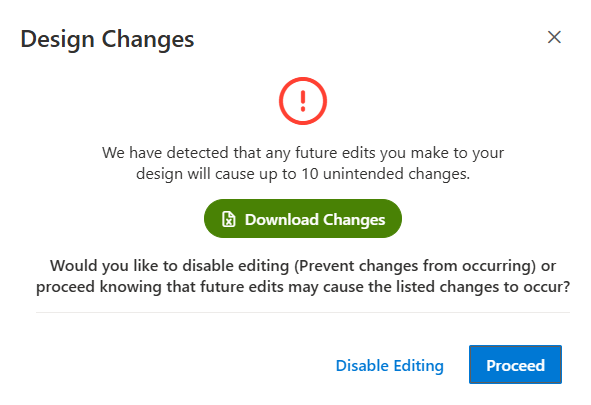This screenshot has height=405, width=591.
Task: Click the 'Prevent changes from occurring' parenthetical
Action: point(415,266)
